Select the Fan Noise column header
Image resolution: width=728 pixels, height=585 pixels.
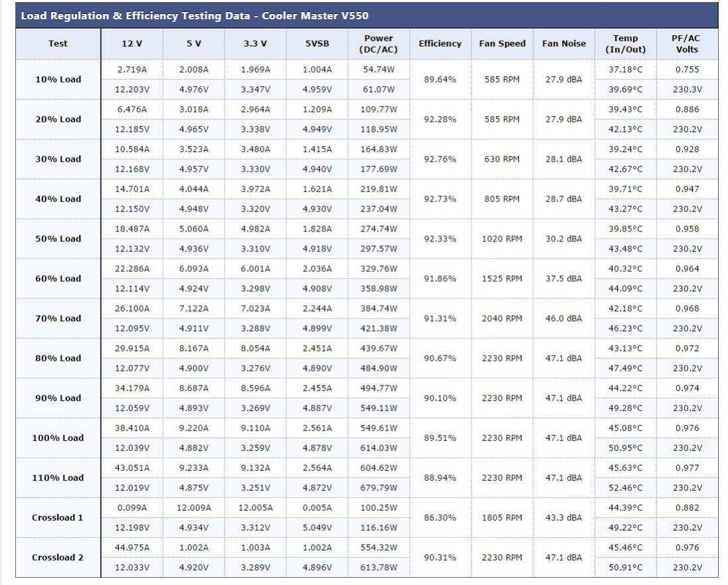(564, 44)
